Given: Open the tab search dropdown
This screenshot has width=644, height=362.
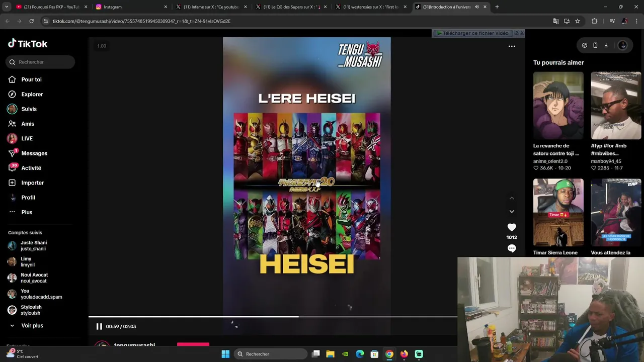Looking at the screenshot, I should 7,7.
